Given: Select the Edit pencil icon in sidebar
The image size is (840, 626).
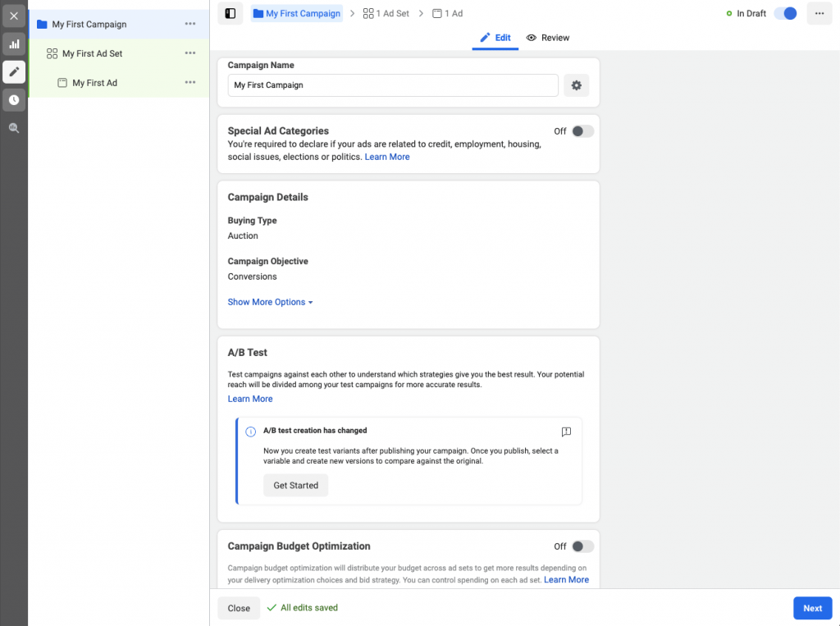Looking at the screenshot, I should (x=13, y=71).
